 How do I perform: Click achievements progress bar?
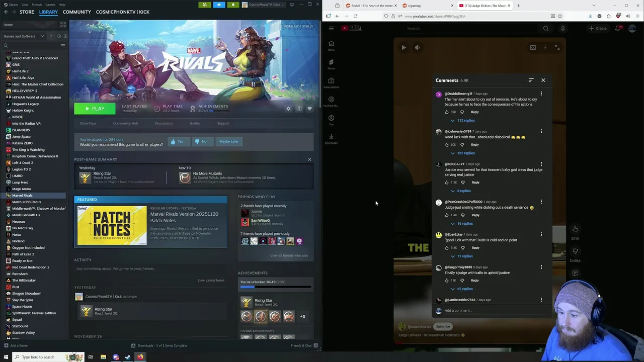pyautogui.click(x=218, y=111)
